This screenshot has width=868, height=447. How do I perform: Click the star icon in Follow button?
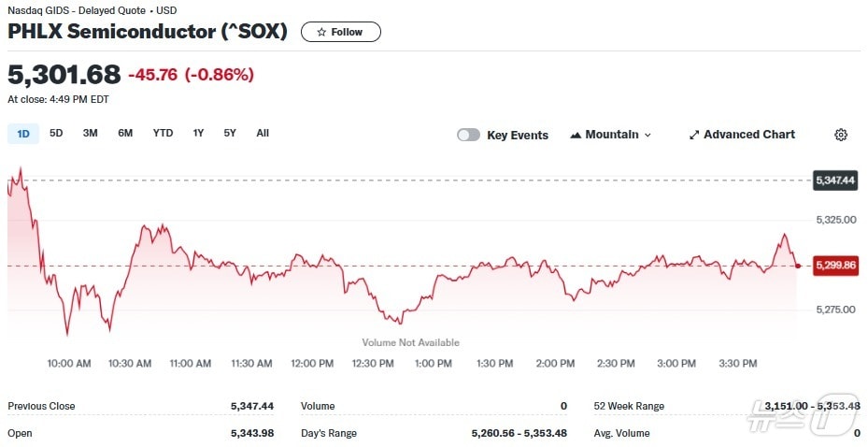[321, 32]
